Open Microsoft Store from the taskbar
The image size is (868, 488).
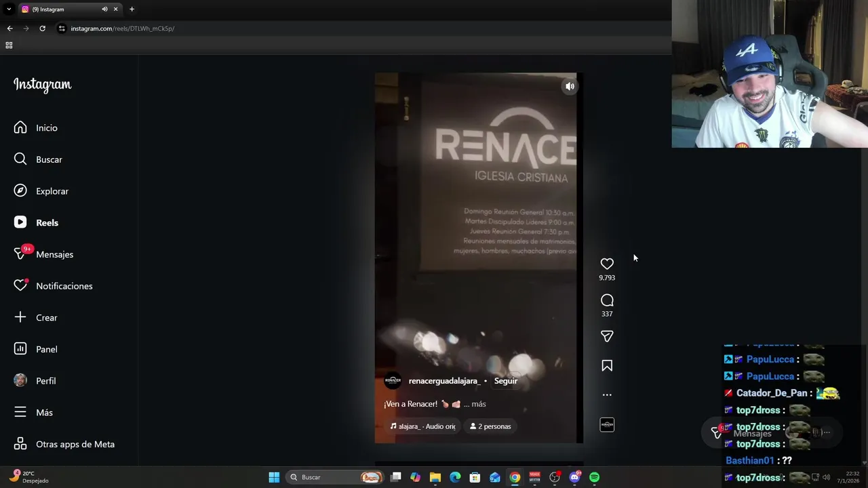(x=475, y=477)
